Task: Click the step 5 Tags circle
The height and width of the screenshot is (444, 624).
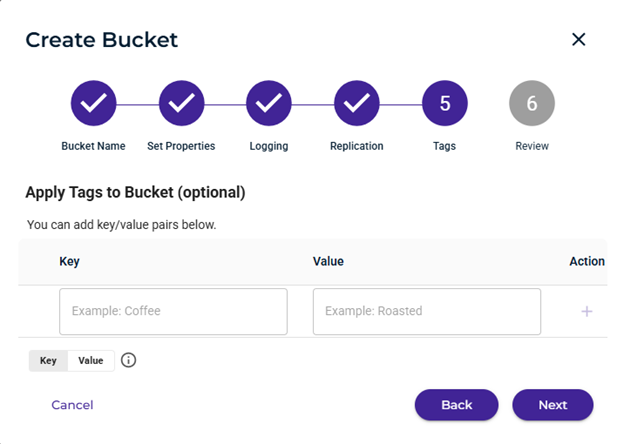Action: tap(445, 103)
